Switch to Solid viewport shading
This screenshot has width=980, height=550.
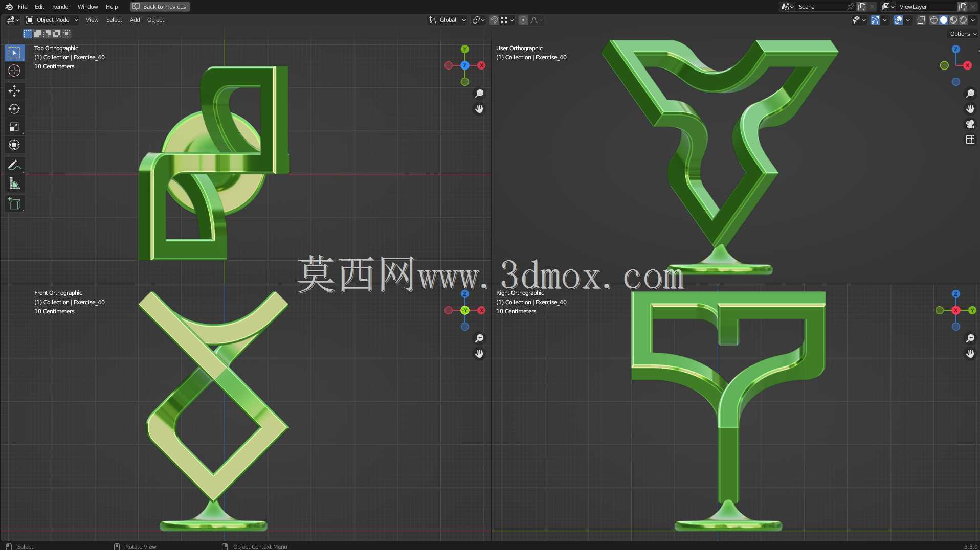coord(944,20)
